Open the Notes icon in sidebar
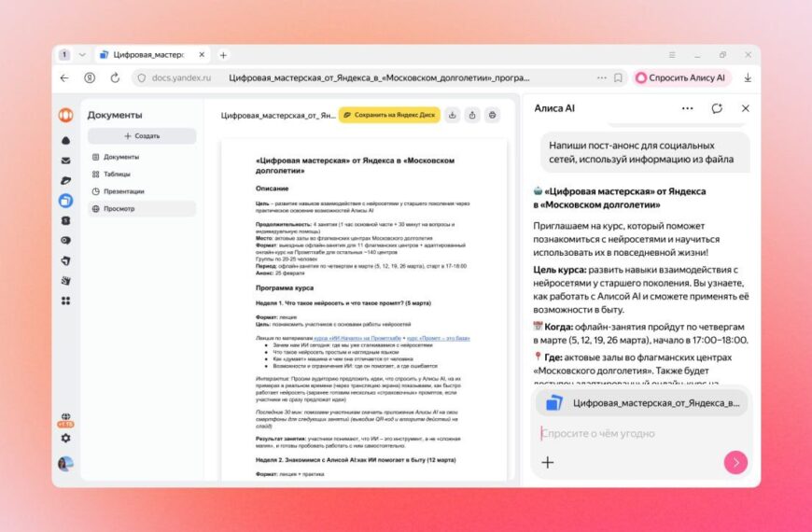812x532 pixels. [65, 260]
